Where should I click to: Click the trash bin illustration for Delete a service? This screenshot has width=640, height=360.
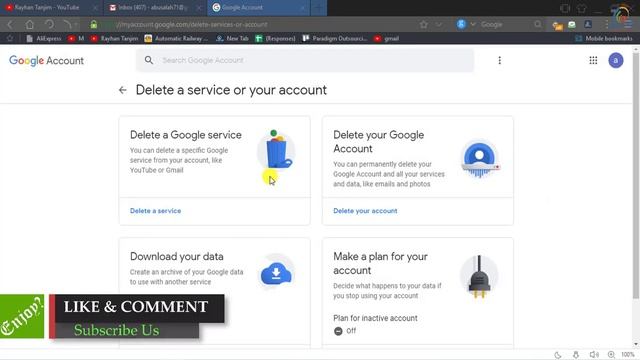tap(276, 150)
